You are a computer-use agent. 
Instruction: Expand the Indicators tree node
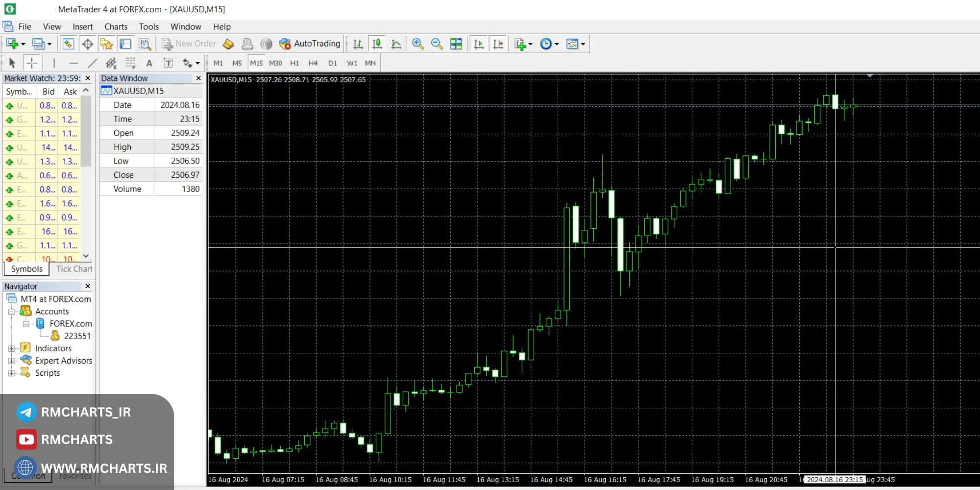pyautogui.click(x=11, y=348)
